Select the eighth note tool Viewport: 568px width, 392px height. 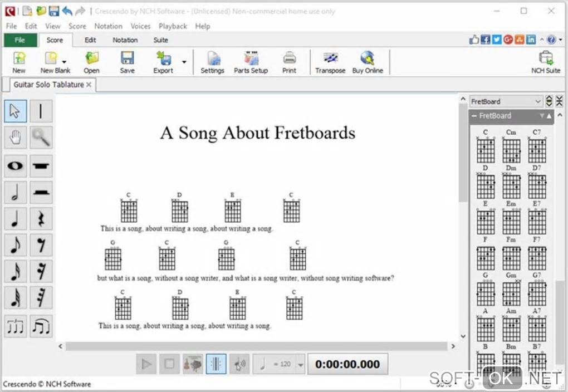tap(15, 245)
